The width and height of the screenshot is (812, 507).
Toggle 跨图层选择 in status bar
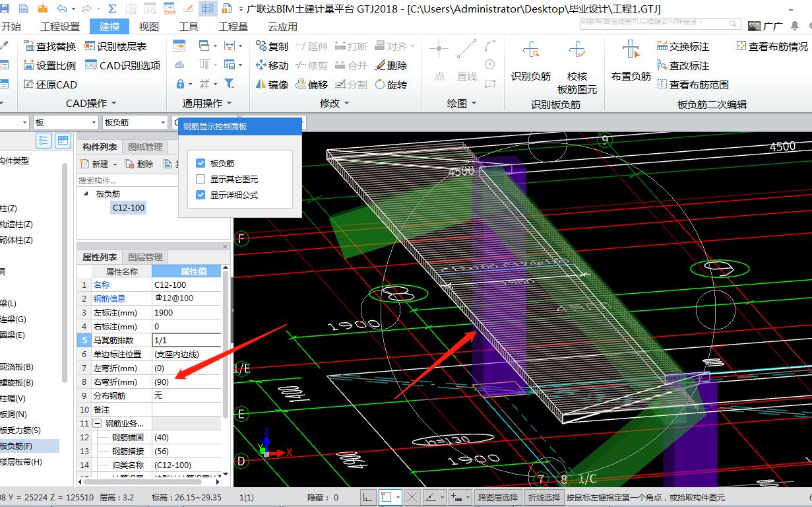[x=498, y=497]
